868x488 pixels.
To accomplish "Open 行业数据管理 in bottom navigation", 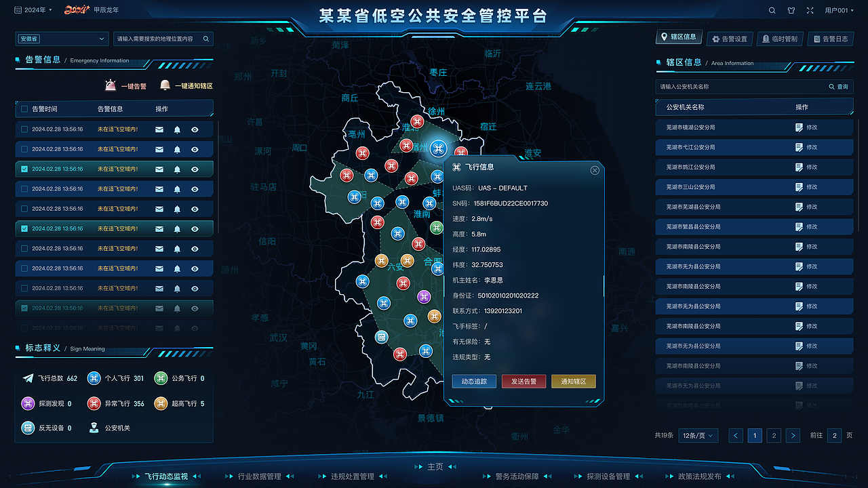I will (259, 476).
